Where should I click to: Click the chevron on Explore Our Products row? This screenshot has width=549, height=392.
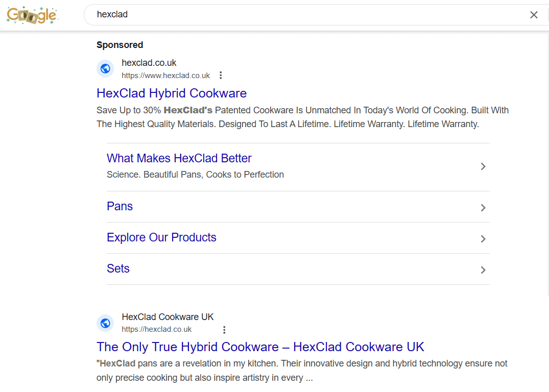483,239
